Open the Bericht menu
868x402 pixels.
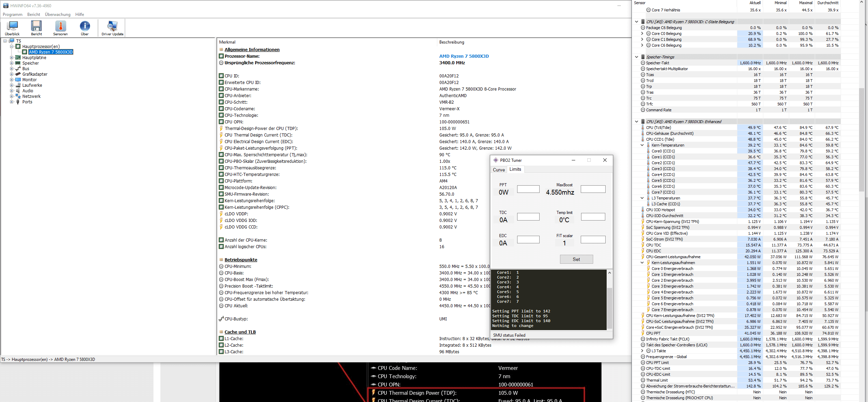34,15
